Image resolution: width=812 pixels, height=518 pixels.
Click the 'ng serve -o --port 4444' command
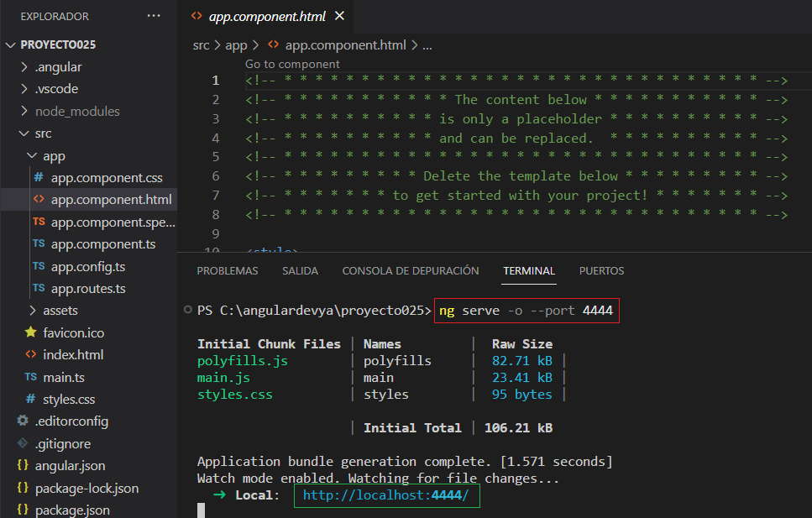coord(526,311)
